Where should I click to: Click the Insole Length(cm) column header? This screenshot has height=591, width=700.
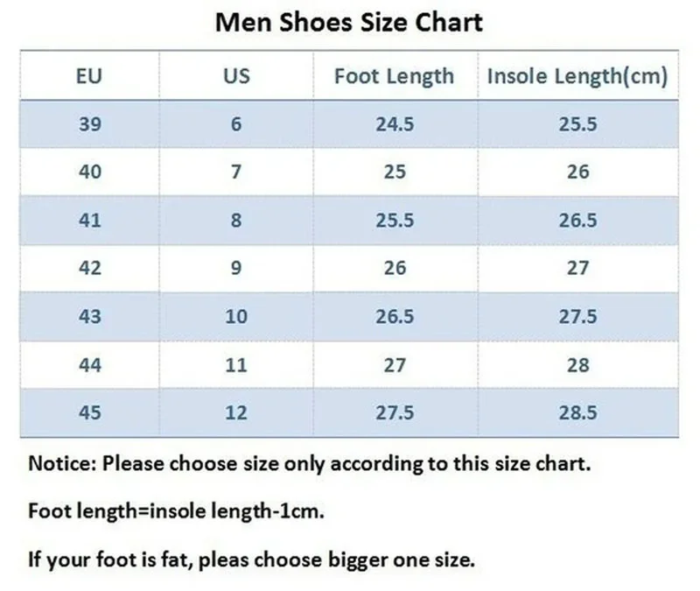(577, 76)
